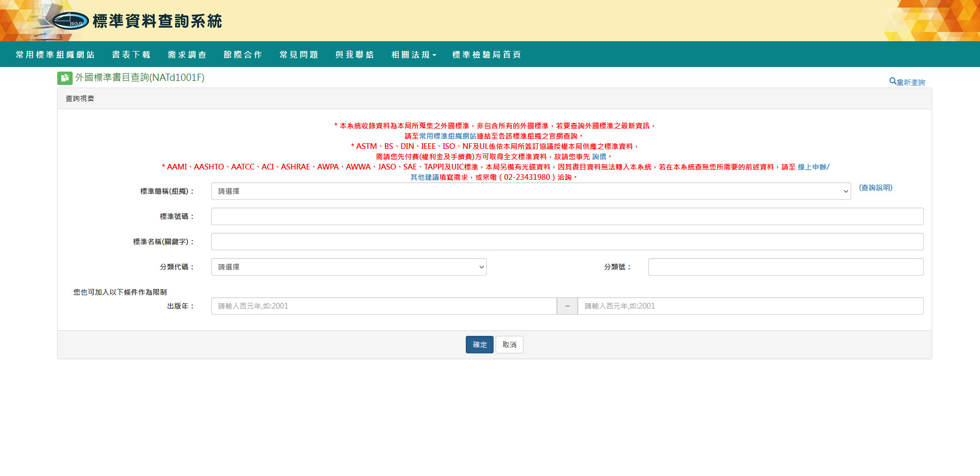Screen dimensions: 980x476
Task: Click the 標準名稱(關鍵字) text field
Action: 567,242
